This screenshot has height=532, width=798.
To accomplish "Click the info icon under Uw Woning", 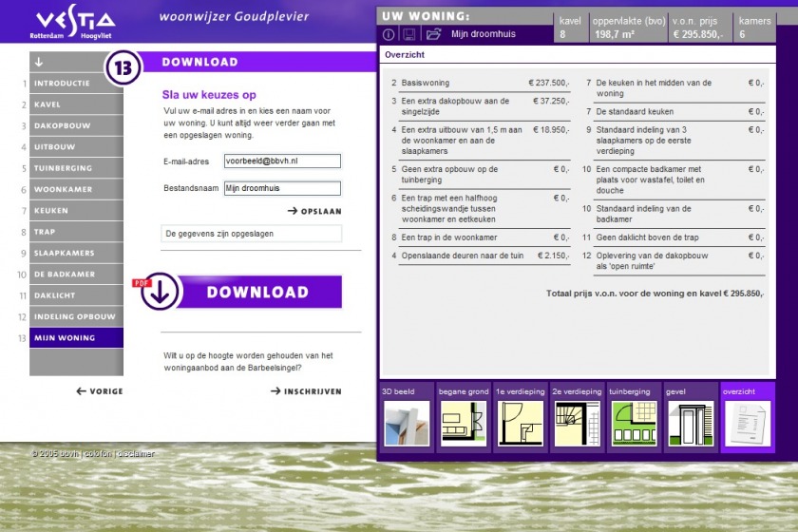I will (389, 34).
